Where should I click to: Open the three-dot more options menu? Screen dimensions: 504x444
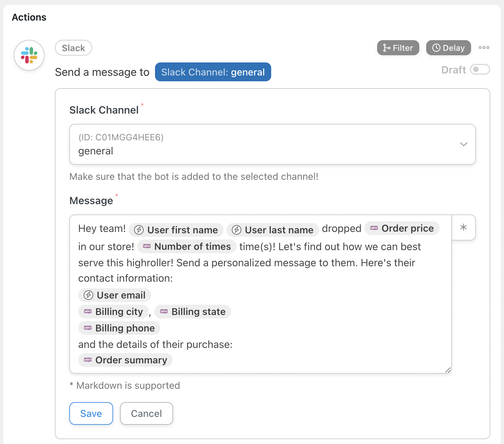point(484,47)
